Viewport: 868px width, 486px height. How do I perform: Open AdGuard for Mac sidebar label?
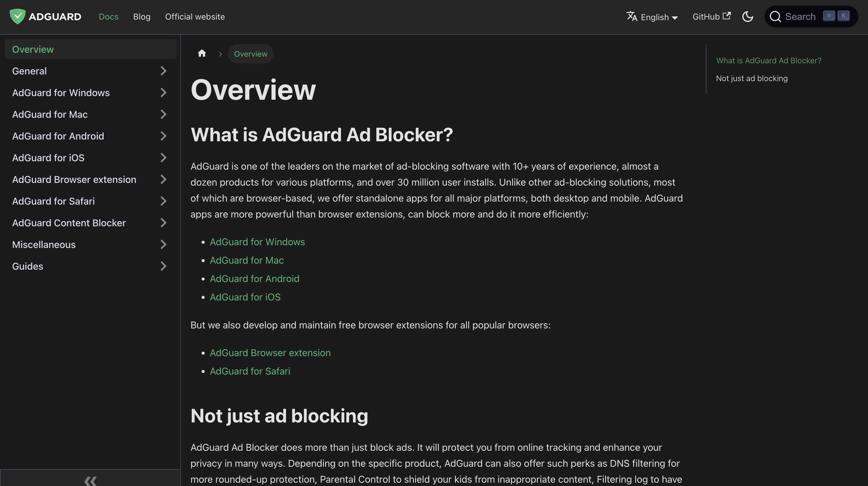pos(50,114)
